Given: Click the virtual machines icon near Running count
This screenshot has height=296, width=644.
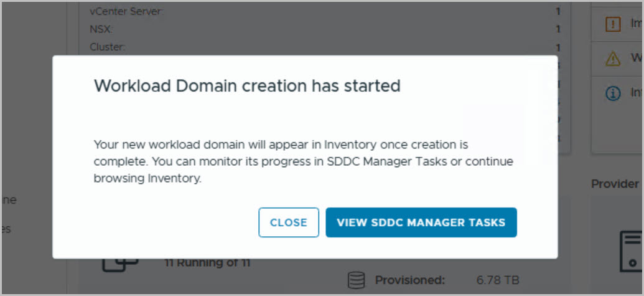Looking at the screenshot, I should 120,265.
